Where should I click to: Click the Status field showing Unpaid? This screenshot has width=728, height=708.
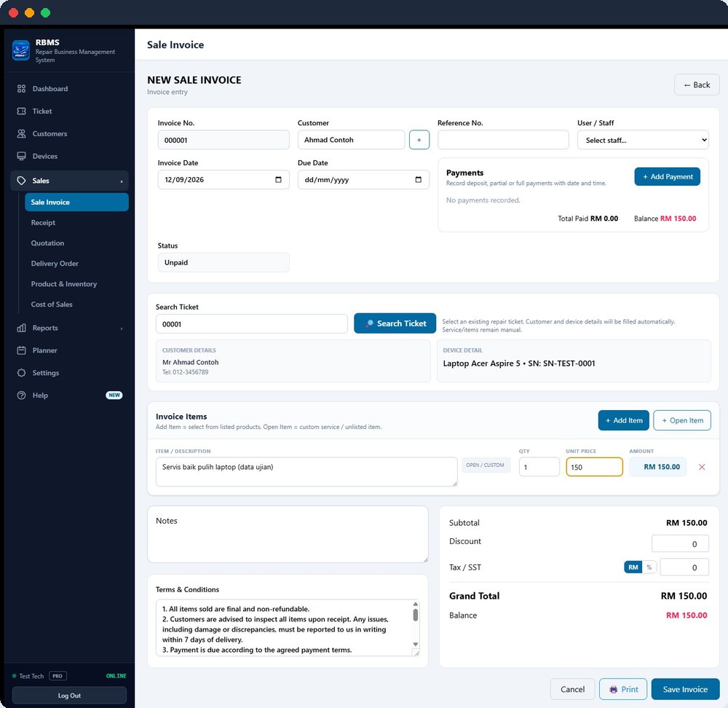(x=223, y=262)
